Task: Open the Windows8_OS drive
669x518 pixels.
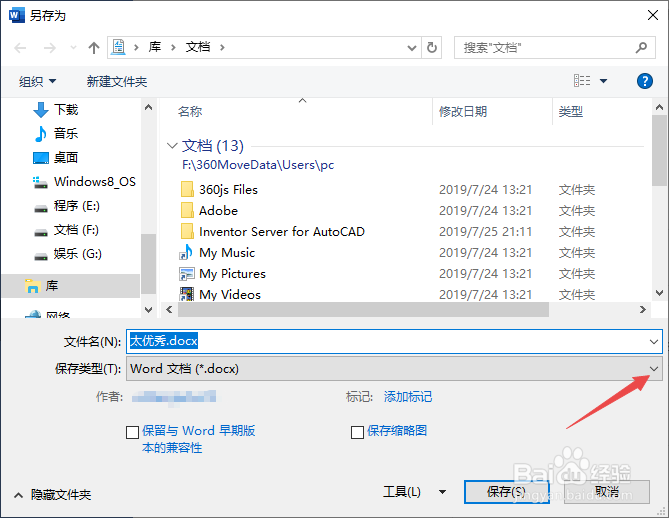Action: [84, 182]
